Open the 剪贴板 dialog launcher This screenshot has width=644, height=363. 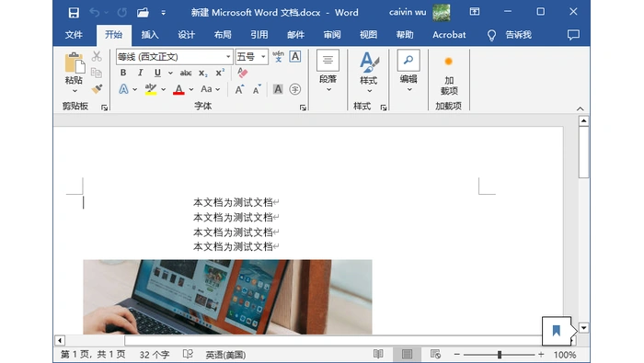pyautogui.click(x=104, y=108)
